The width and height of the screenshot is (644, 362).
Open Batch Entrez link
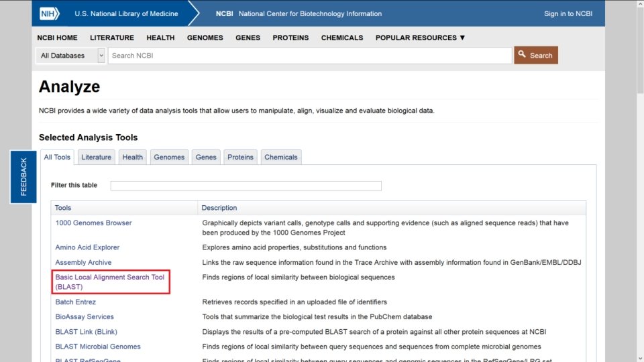[75, 302]
